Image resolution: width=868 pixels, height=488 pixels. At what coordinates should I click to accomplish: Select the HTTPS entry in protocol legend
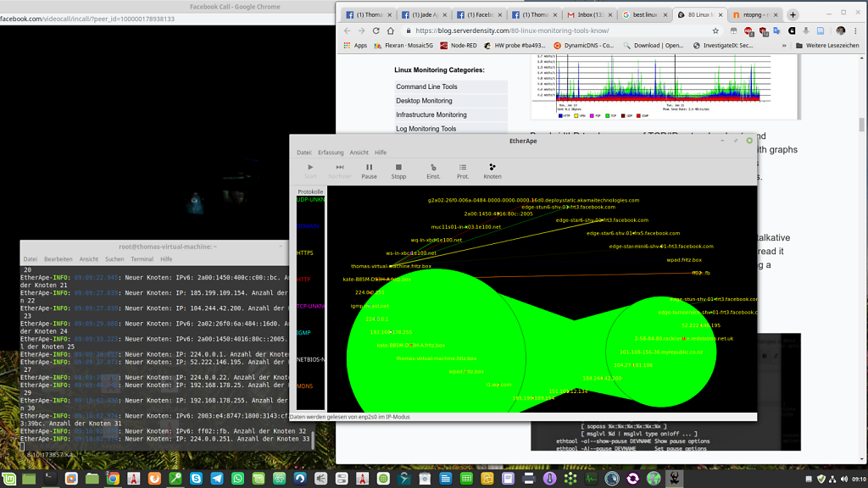pos(305,252)
